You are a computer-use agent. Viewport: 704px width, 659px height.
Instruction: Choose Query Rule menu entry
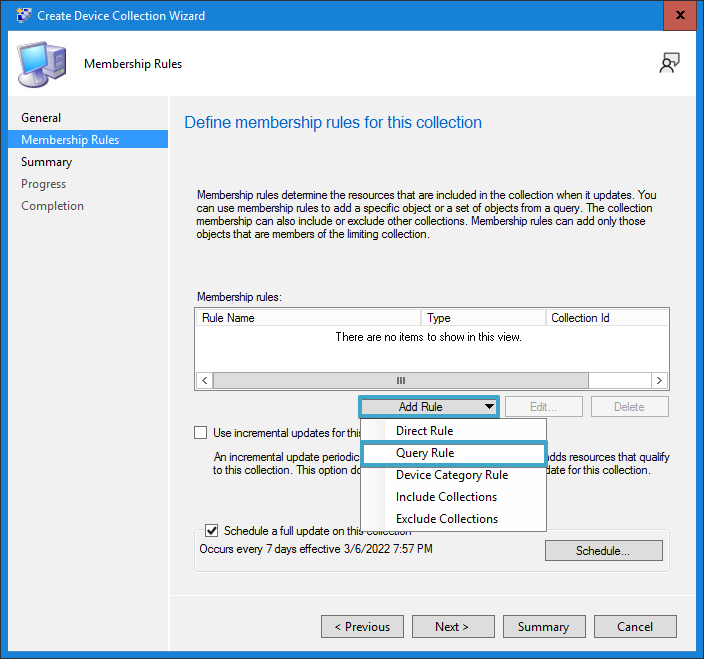click(x=453, y=453)
